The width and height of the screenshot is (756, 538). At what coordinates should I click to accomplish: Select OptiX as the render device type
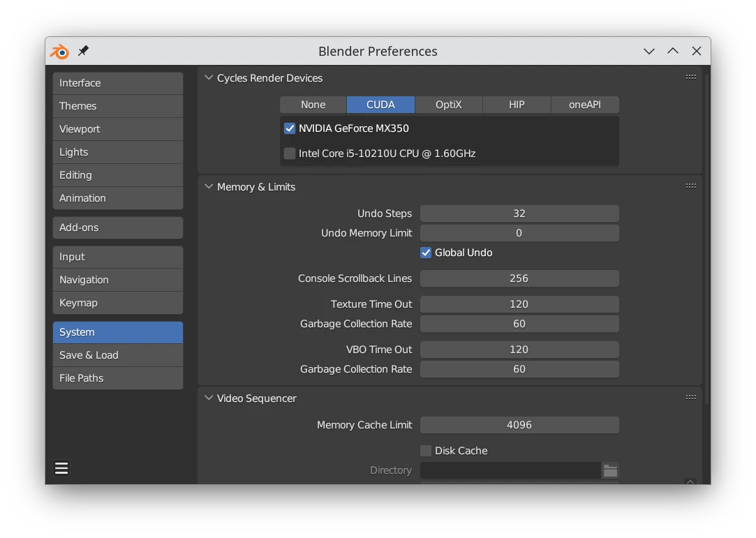448,105
